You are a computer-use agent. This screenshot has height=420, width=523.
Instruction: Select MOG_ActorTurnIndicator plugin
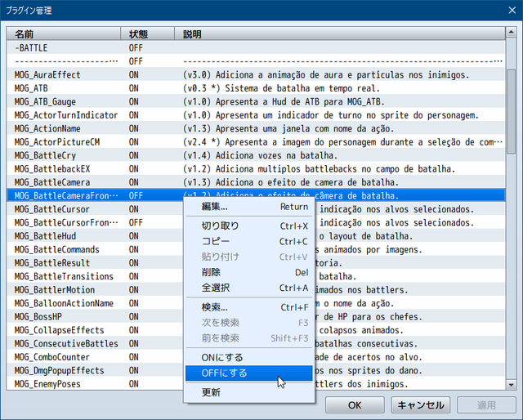[x=66, y=115]
